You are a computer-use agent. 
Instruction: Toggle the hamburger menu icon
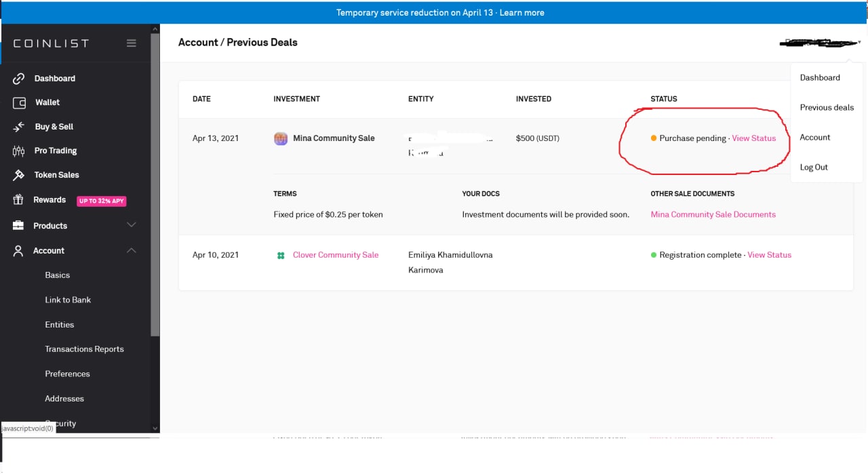132,43
